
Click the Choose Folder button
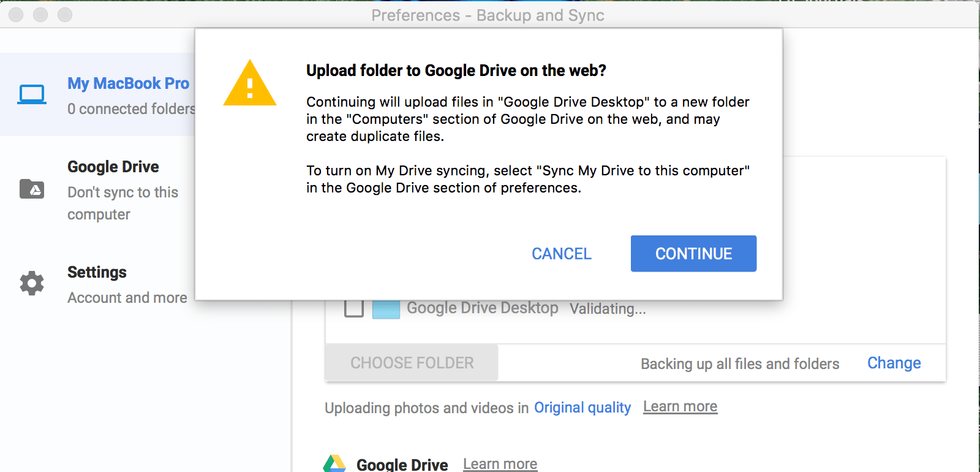(412, 363)
